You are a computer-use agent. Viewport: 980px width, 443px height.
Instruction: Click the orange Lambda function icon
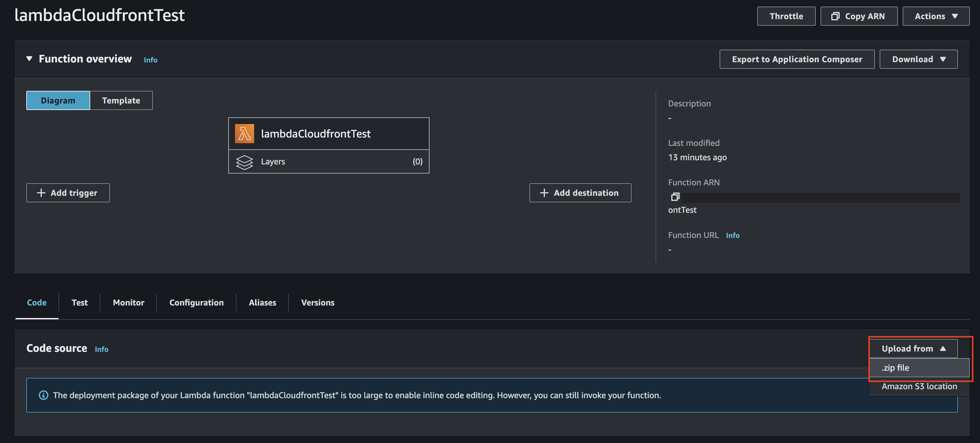(244, 134)
